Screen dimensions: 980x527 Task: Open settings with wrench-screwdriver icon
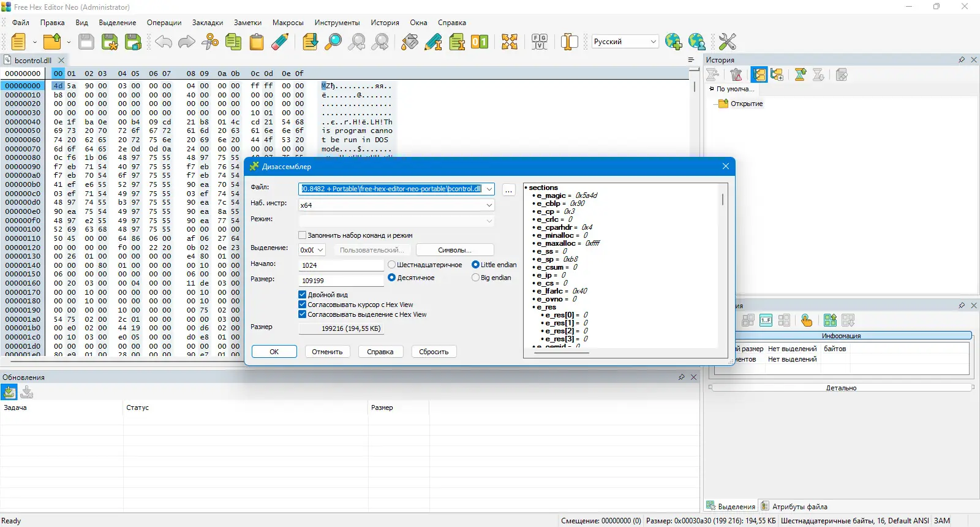tap(727, 42)
